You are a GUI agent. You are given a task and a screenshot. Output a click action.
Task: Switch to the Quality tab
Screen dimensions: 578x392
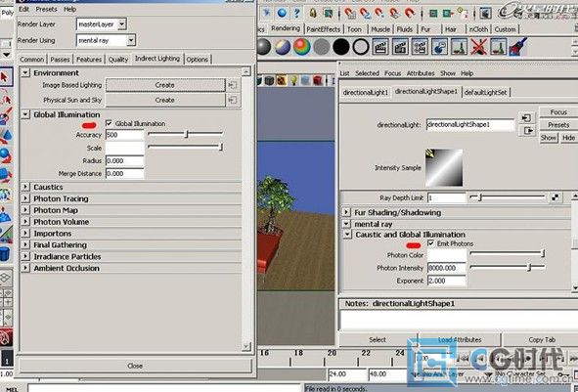118,60
